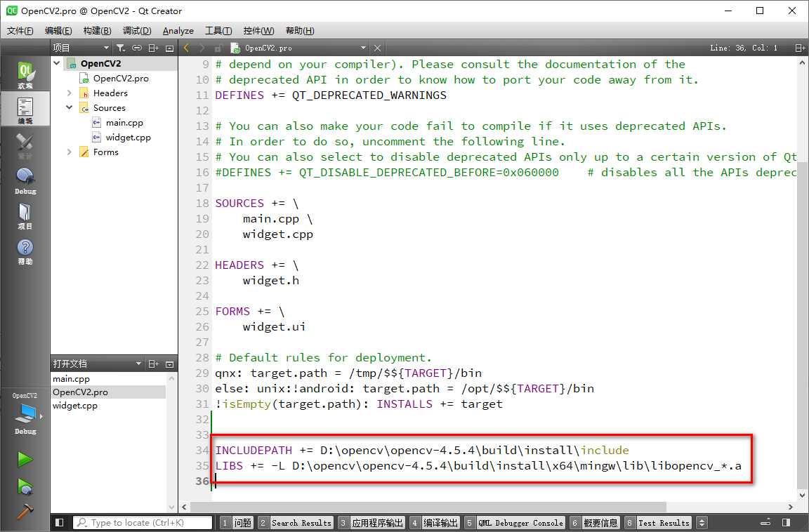
Task: Open the Open Documents view dropdown
Action: point(97,364)
